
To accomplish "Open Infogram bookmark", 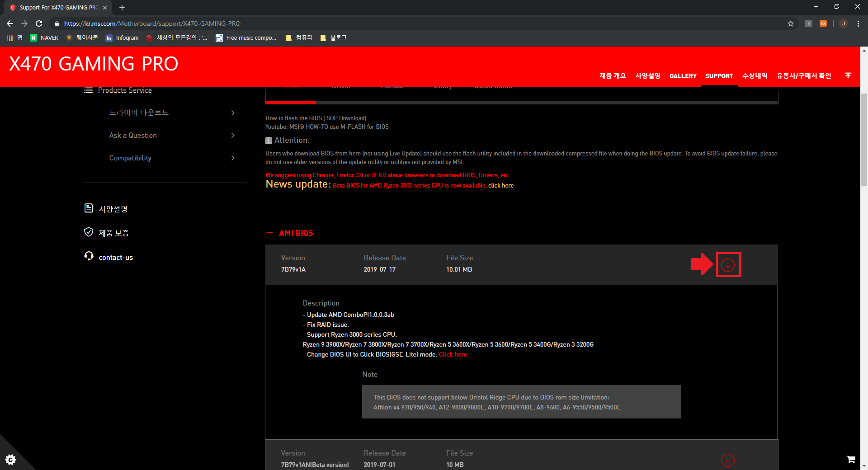I will pyautogui.click(x=122, y=38).
